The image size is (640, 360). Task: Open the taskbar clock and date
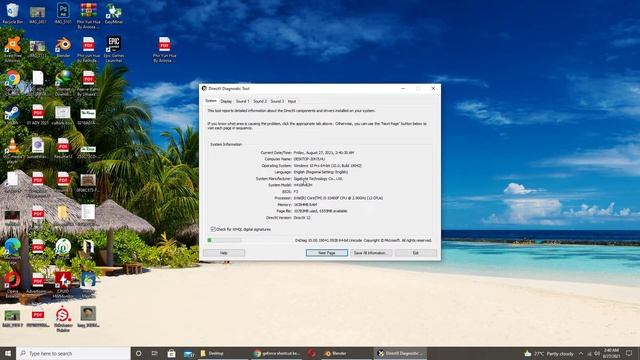point(611,353)
